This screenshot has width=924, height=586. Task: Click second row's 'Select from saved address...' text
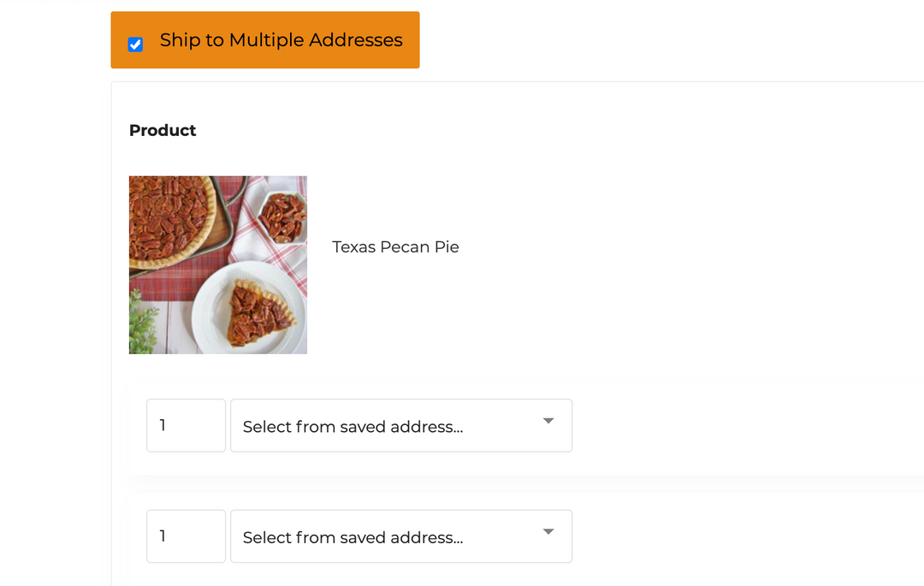click(352, 538)
